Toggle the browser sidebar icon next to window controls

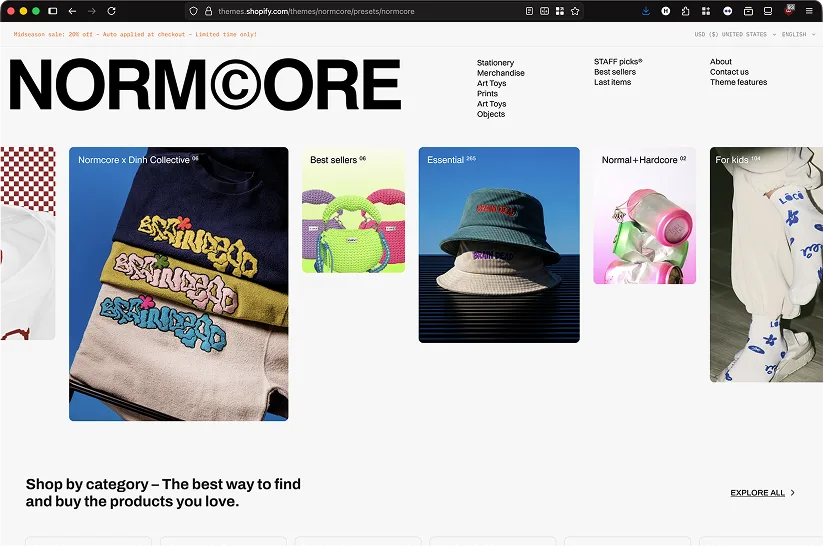[x=52, y=11]
